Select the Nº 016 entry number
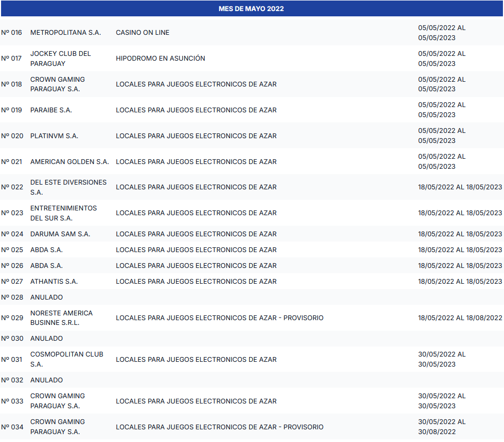 tap(12, 33)
